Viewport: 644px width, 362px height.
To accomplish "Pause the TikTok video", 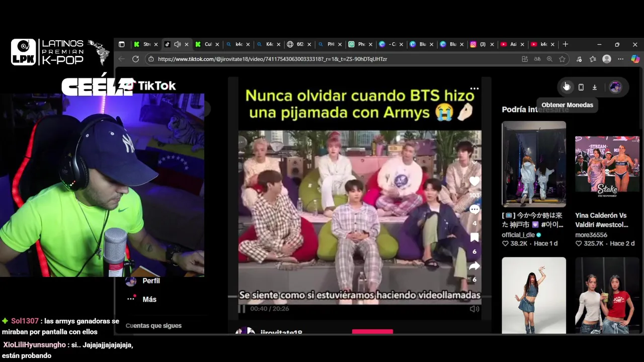I will [x=242, y=309].
